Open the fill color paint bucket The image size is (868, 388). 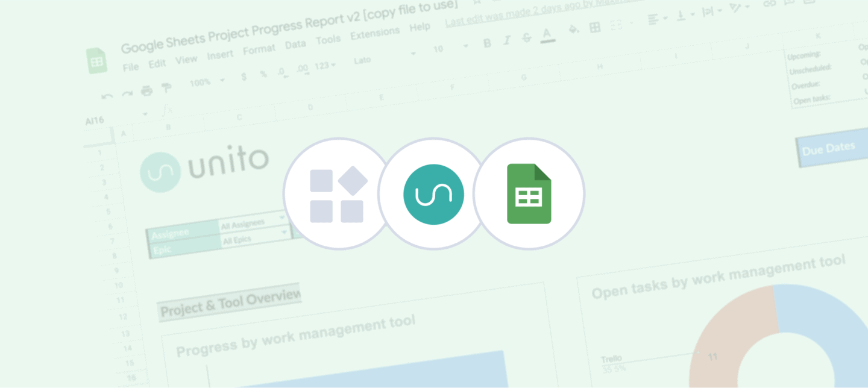click(574, 30)
